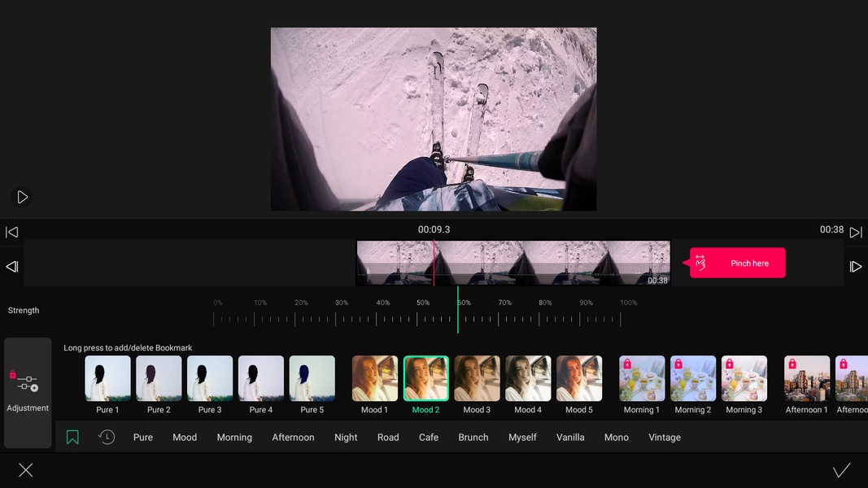Switch to the Mood filter category
Viewport: 868px width, 488px height.
click(x=185, y=437)
